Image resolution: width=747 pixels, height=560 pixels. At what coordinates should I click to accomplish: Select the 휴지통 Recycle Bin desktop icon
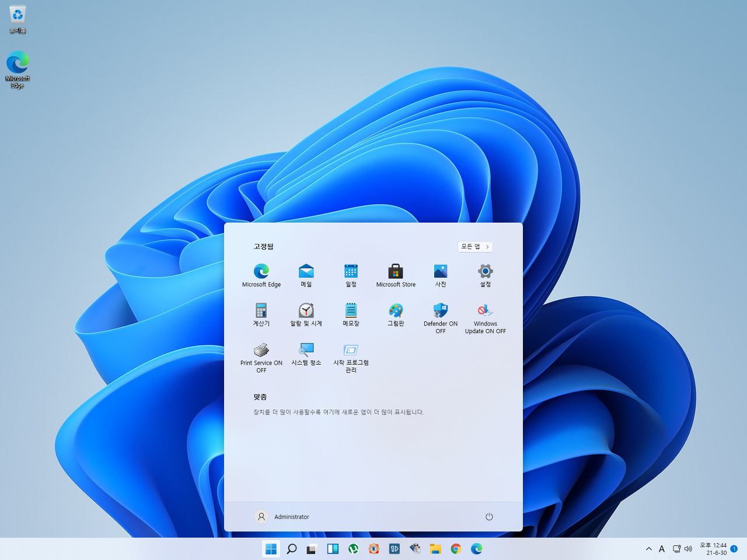click(18, 19)
